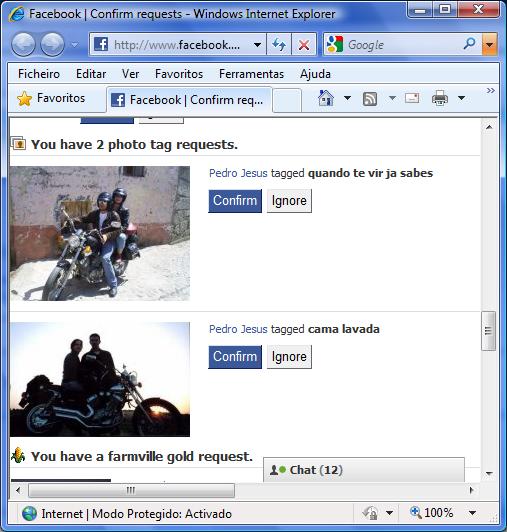Click the Internet Explorer logo in title bar
This screenshot has width=507, height=532.
[16, 14]
